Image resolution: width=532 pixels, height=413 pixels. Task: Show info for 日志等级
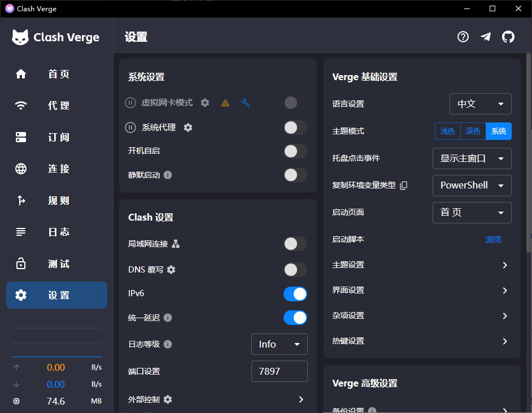tap(168, 344)
